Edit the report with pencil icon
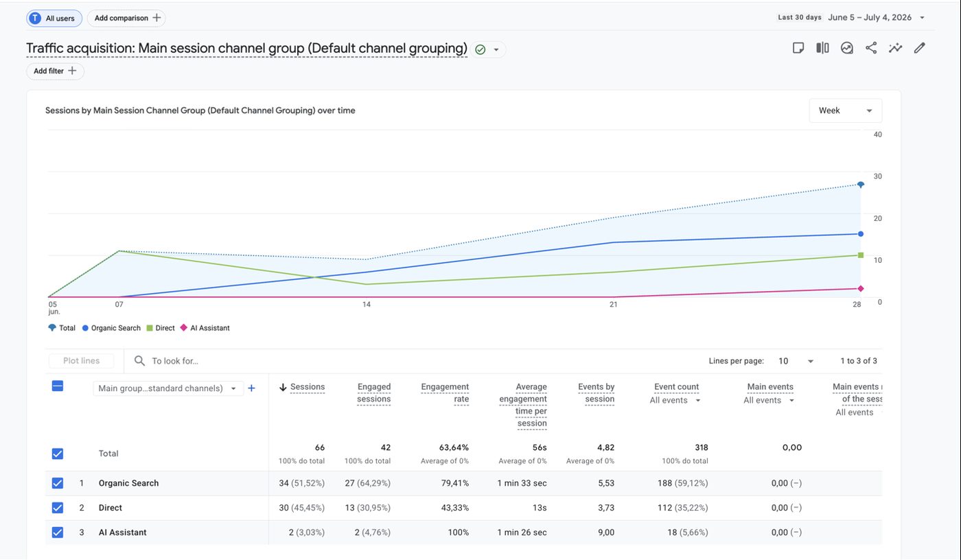This screenshot has width=961, height=560. (x=920, y=48)
